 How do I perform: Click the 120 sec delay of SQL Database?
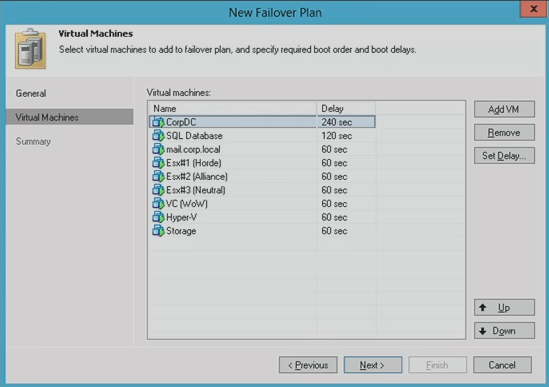tap(337, 136)
